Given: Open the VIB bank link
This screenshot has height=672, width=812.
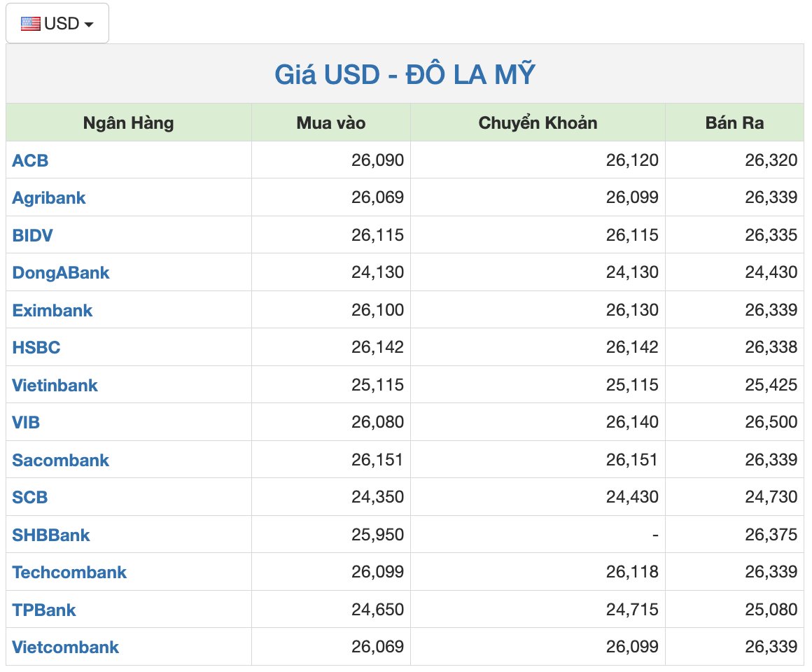Looking at the screenshot, I should point(26,423).
